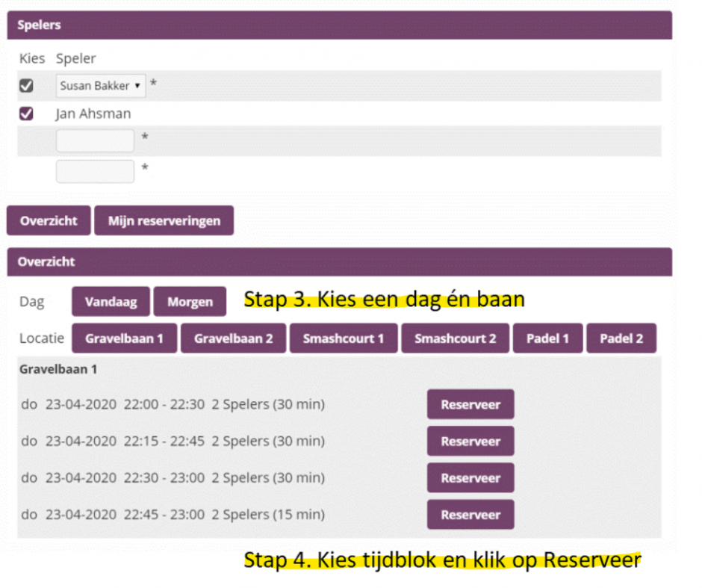Viewport: 702px width, 588px height.
Task: Select Vandaag as the day
Action: (x=111, y=301)
